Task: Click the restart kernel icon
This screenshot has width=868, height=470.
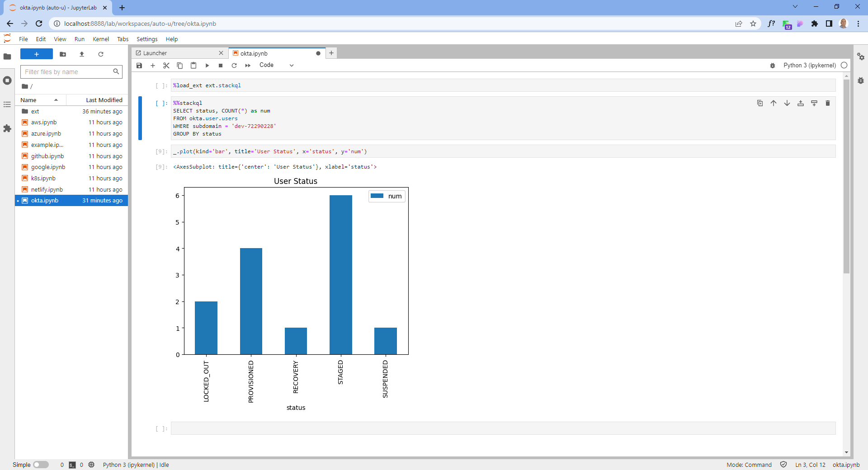Action: coord(234,66)
